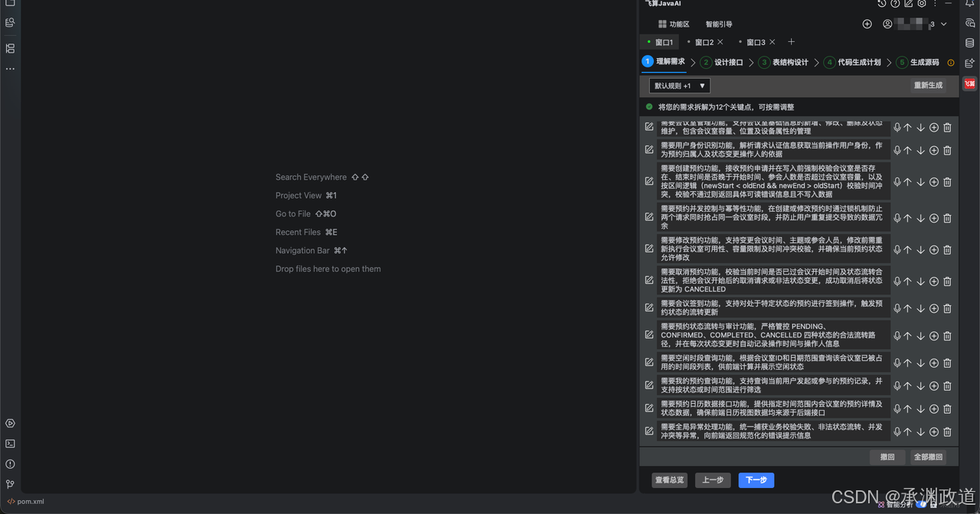Click the 全部撤回 button

[x=928, y=457]
